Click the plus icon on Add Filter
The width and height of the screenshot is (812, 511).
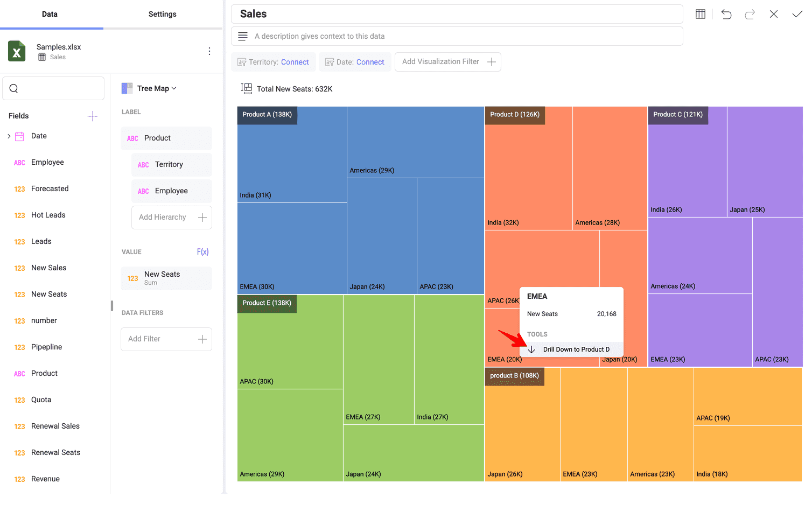coord(202,339)
